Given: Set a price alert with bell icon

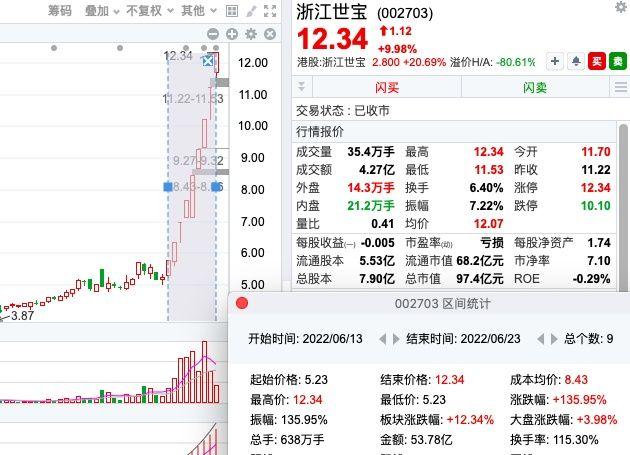Looking at the screenshot, I should tap(576, 61).
